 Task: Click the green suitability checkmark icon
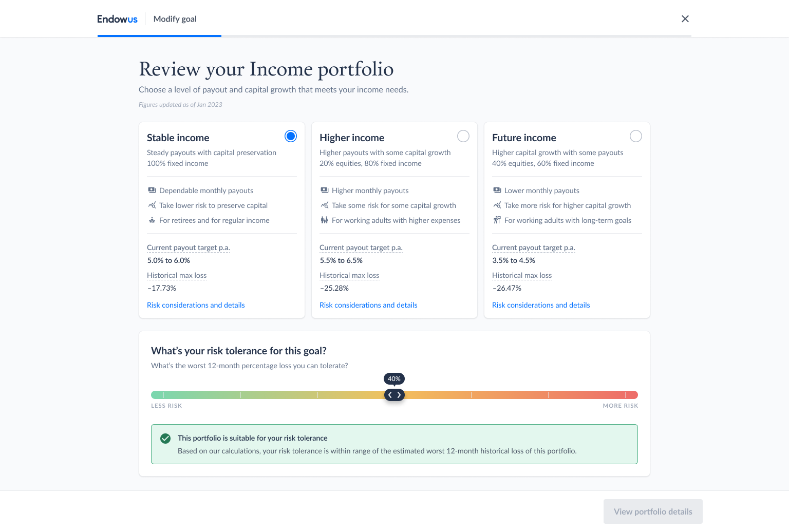pos(165,439)
